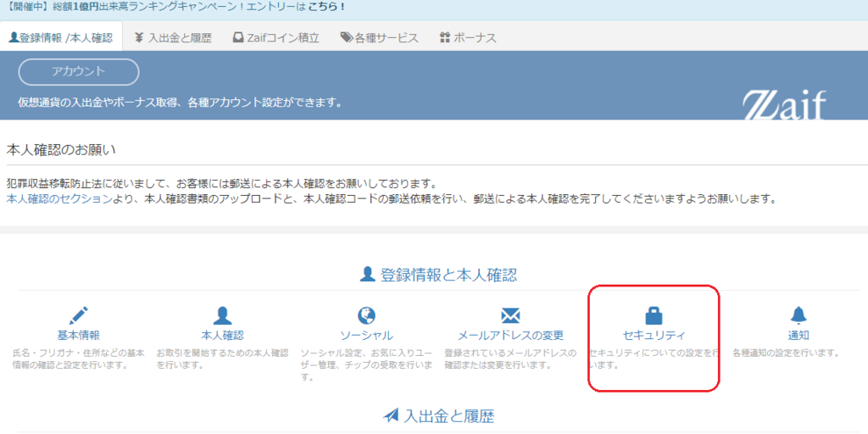The width and height of the screenshot is (868, 434).
Task: Select the 各種サービス tab
Action: pos(379,37)
